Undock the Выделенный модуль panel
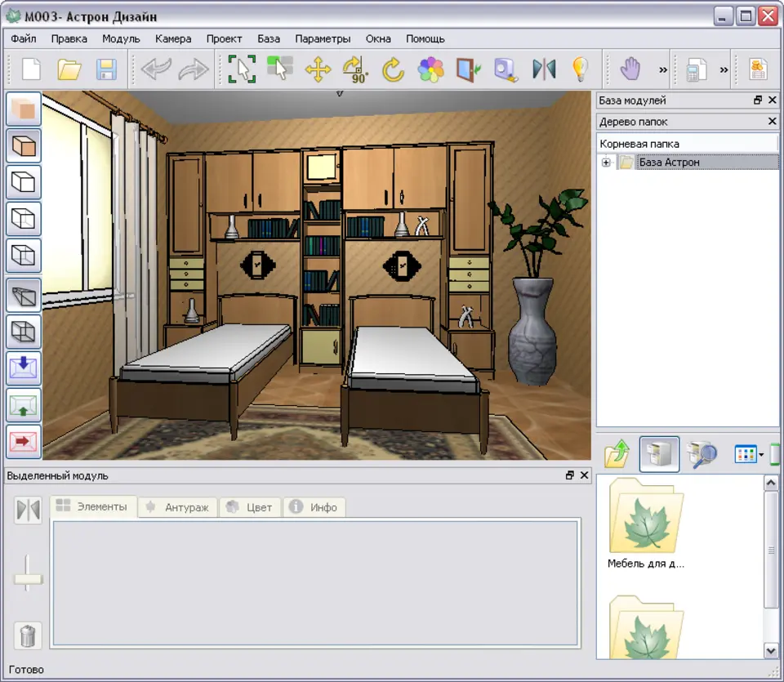The image size is (784, 682). 569,475
